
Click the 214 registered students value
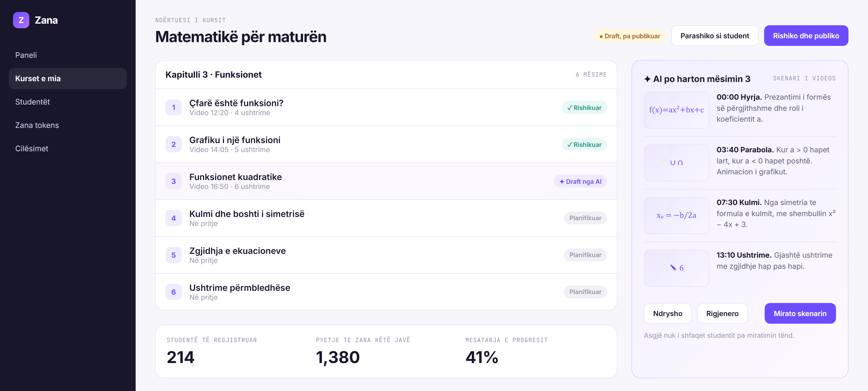181,357
